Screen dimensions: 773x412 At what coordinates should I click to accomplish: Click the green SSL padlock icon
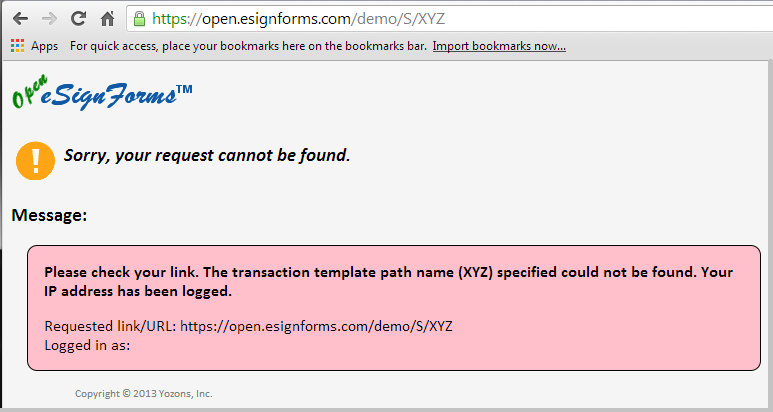pyautogui.click(x=139, y=18)
